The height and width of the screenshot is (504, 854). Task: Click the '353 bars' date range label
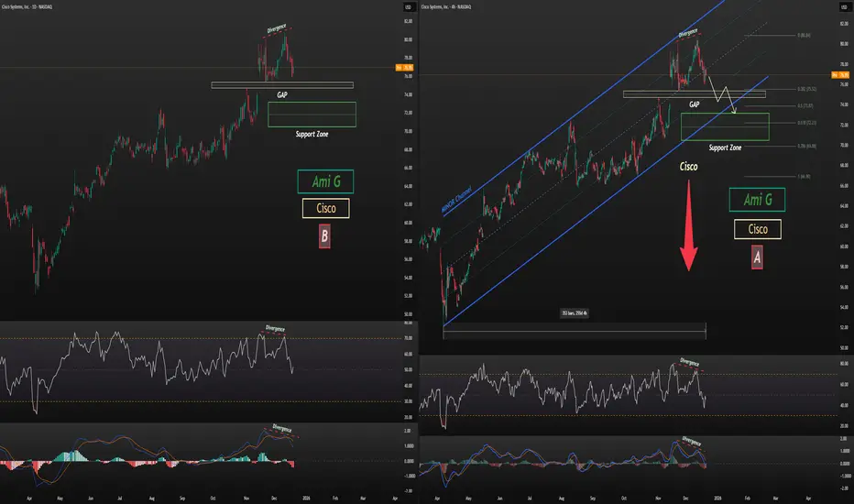click(575, 314)
